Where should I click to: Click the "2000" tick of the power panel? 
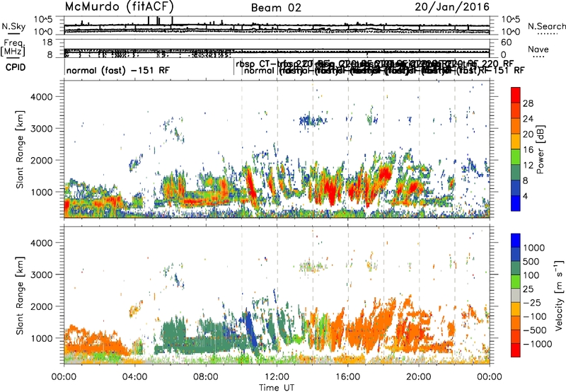(x=42, y=160)
